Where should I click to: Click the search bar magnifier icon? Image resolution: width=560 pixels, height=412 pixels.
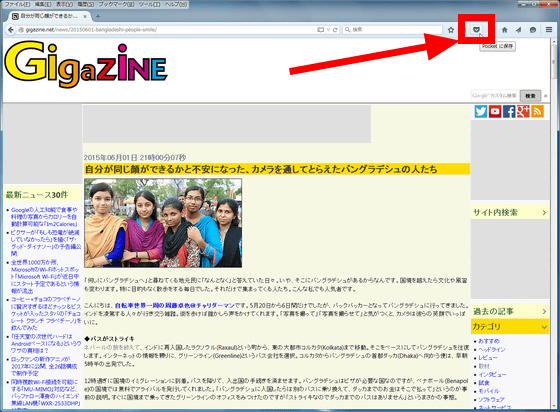tap(348, 30)
